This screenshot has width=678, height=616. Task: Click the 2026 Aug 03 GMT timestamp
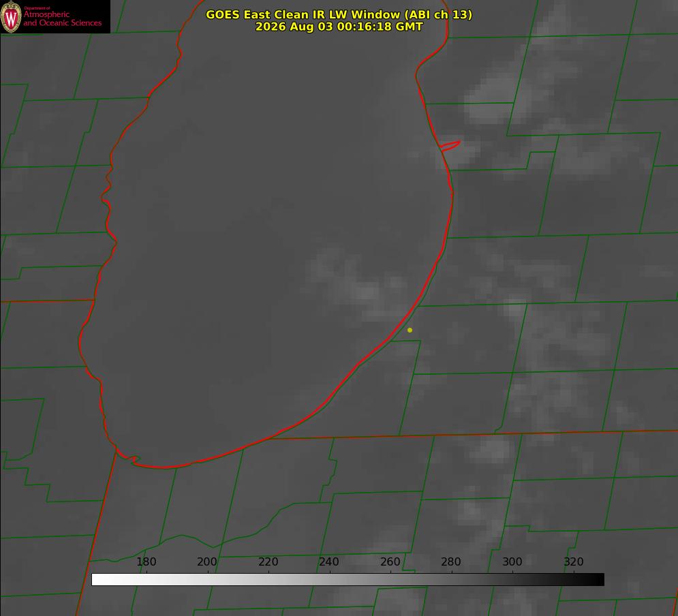point(339,27)
